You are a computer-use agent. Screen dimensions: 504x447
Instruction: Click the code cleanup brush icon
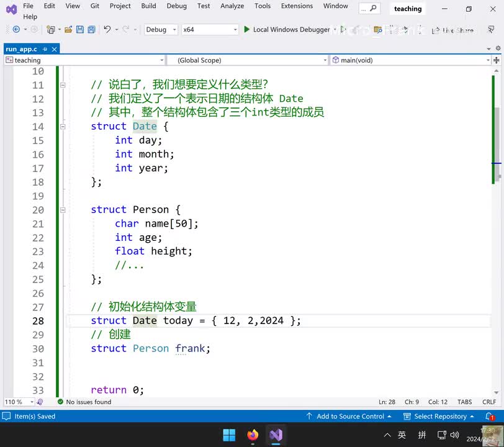[40, 402]
